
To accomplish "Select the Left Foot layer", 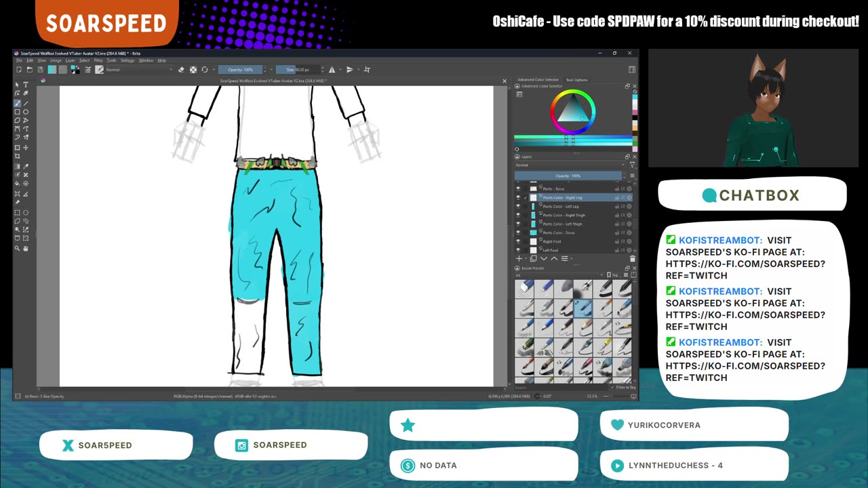I will point(551,250).
